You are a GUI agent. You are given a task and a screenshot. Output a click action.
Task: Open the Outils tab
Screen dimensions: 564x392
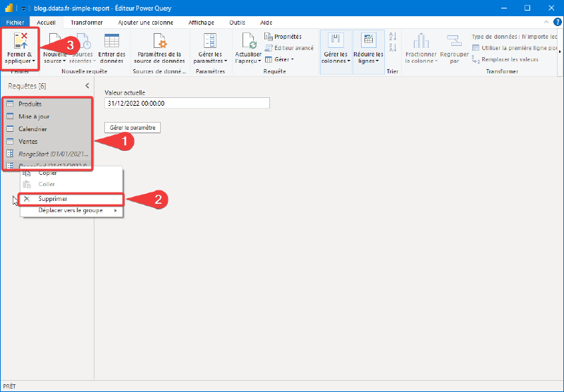click(x=238, y=23)
